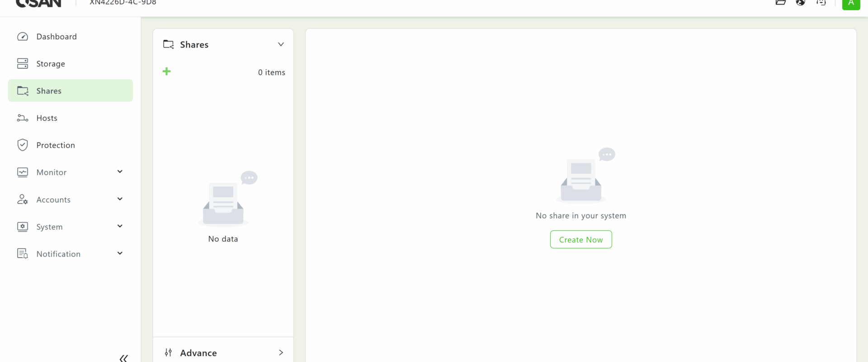Collapse the sidebar with double-chevron icon
868x362 pixels.
click(x=123, y=358)
